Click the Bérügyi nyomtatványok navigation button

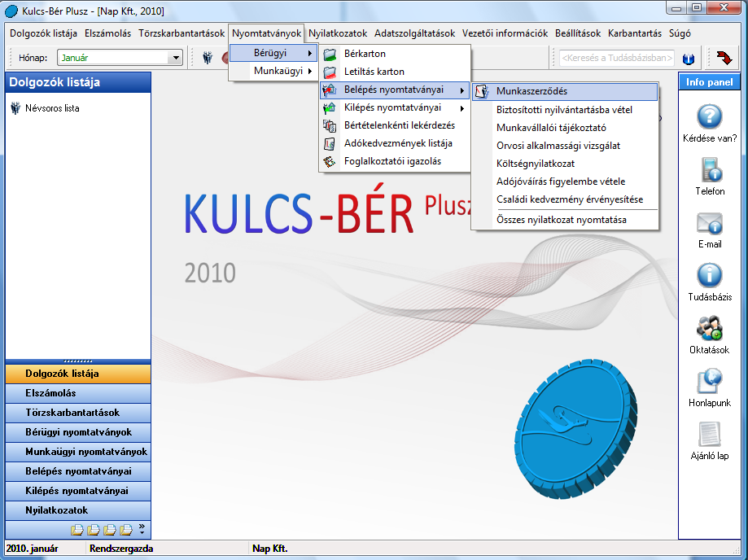click(x=78, y=432)
